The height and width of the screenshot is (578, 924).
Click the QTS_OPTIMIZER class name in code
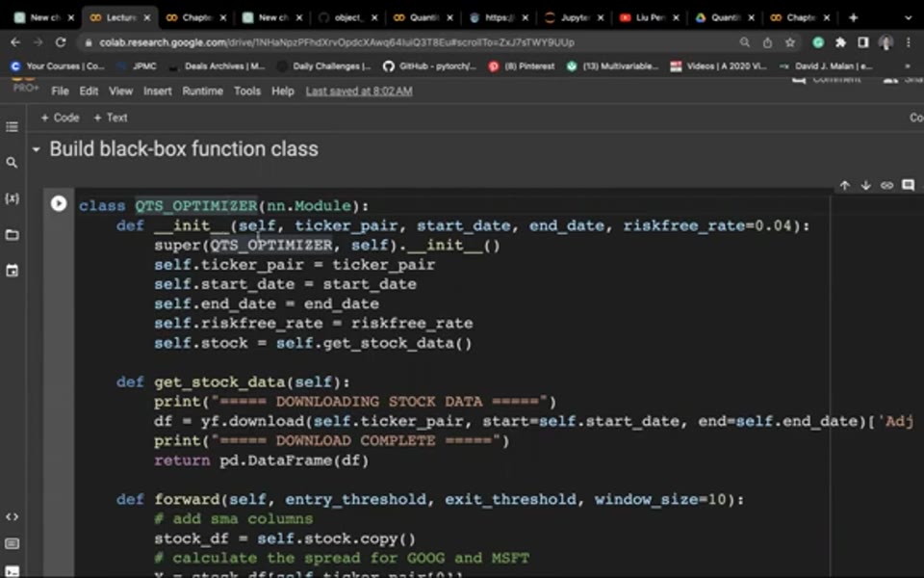click(196, 206)
